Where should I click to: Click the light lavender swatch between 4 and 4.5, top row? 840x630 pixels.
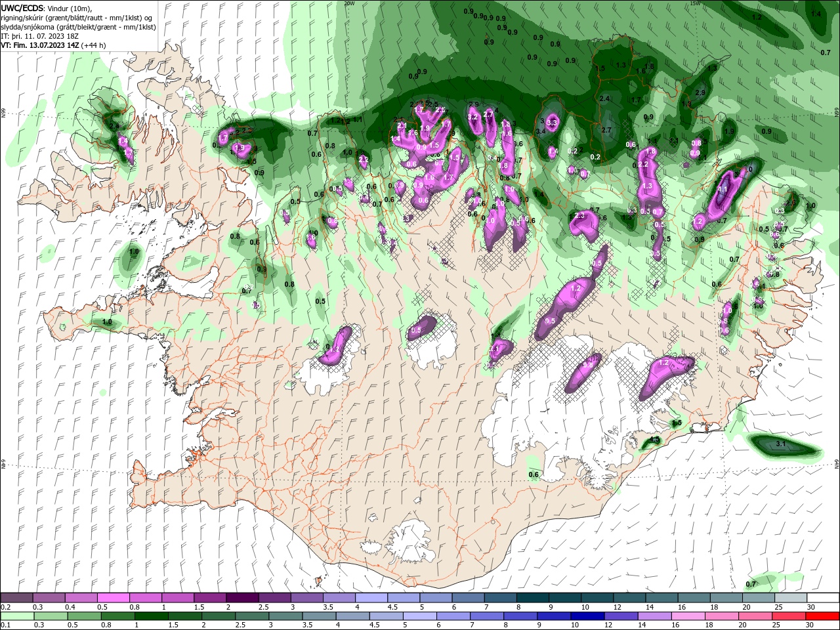pos(371,598)
